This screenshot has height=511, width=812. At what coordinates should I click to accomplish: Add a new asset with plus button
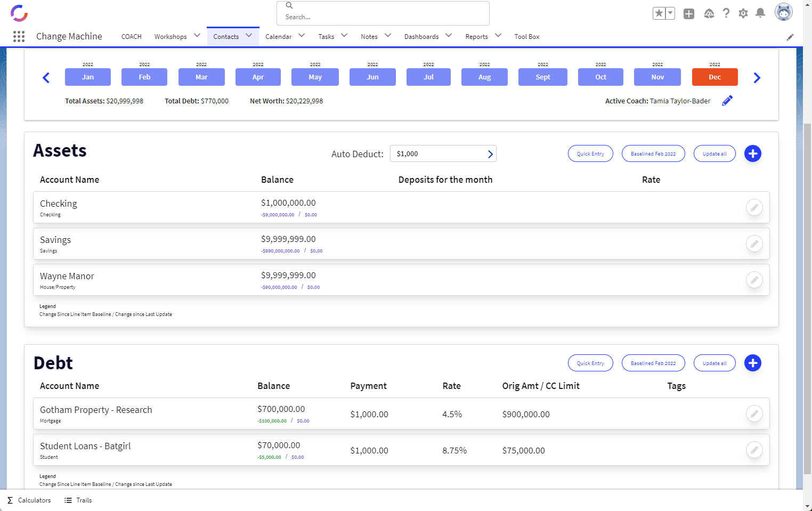tap(753, 153)
